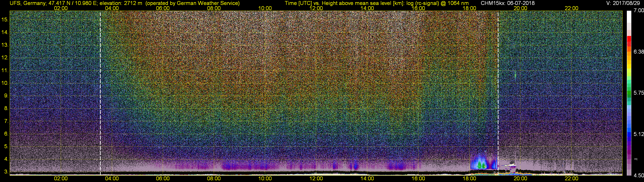Click the 6.38 color scale label
644x182 pixels.
point(639,52)
